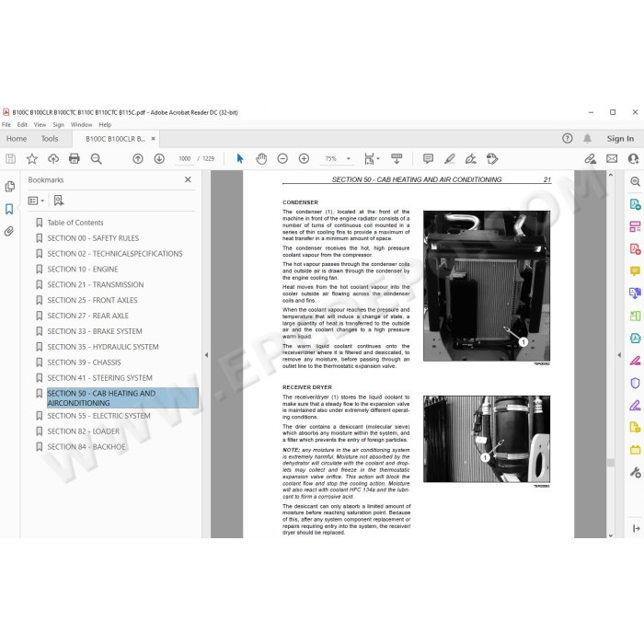Open SECTION 82 - LOADER bookmark
This screenshot has height=644, width=644.
(x=84, y=431)
